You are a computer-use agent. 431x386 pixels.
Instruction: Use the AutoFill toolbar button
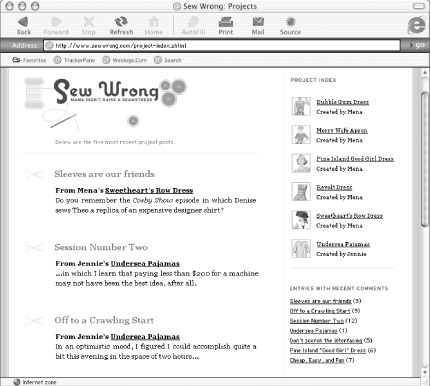193,26
